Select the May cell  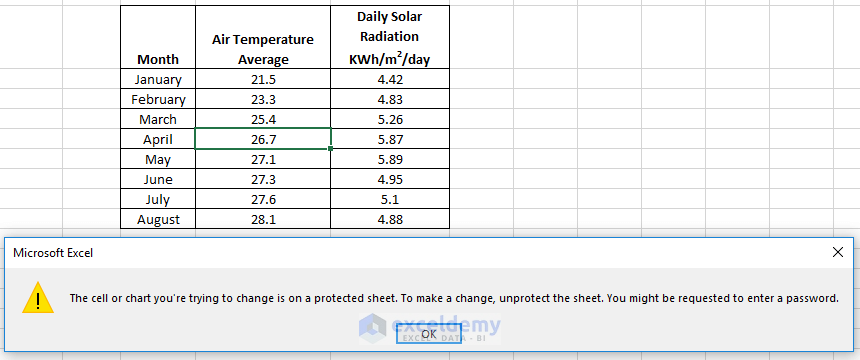point(158,159)
